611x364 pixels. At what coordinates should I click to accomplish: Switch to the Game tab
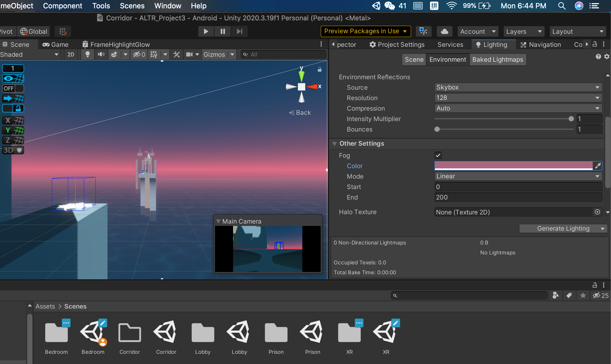[55, 45]
